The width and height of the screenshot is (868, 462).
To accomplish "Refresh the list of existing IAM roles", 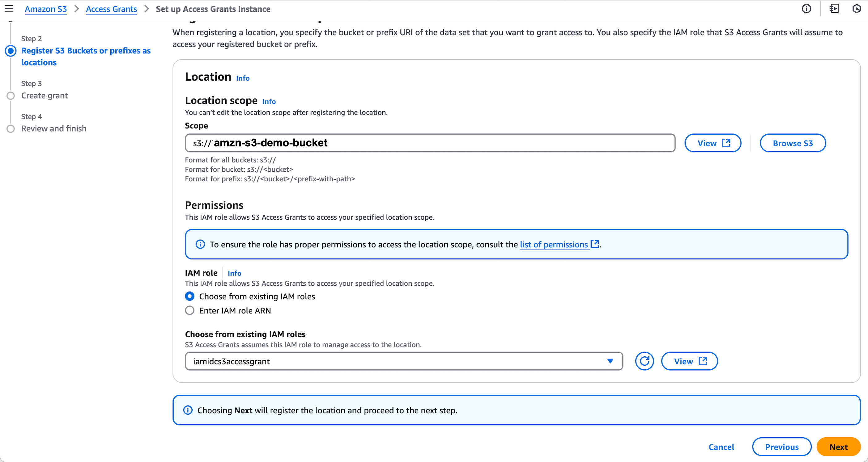I will point(644,361).
